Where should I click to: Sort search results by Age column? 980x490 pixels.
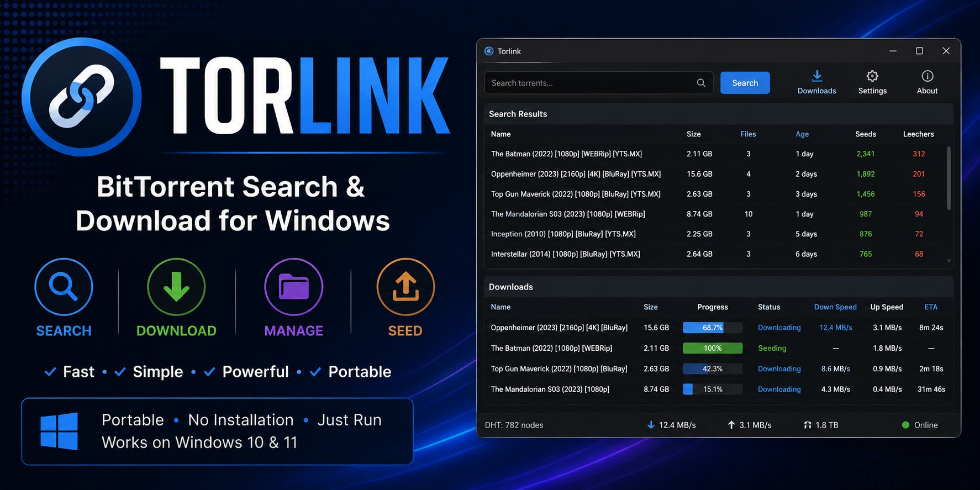pos(802,134)
